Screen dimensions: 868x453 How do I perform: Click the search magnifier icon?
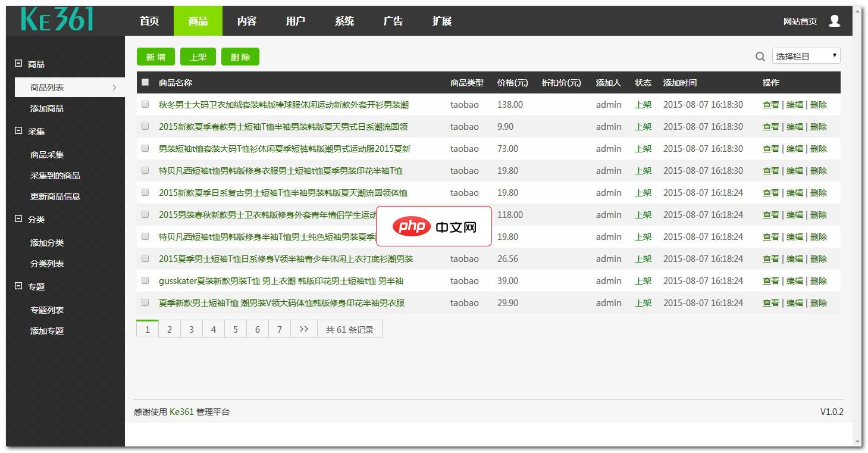pos(760,56)
